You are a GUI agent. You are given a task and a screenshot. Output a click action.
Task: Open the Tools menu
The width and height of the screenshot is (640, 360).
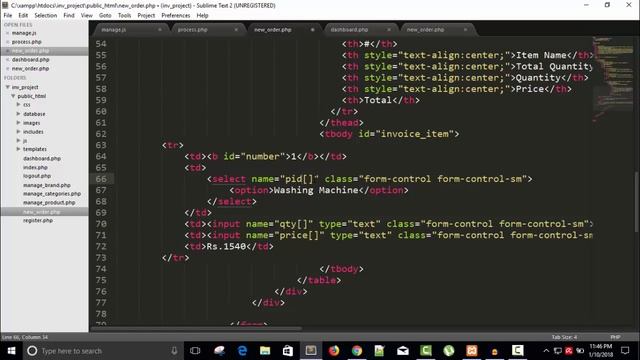[x=124, y=16]
